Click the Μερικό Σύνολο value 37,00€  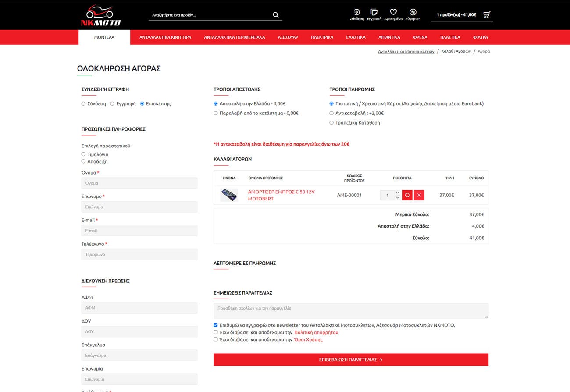point(477,214)
